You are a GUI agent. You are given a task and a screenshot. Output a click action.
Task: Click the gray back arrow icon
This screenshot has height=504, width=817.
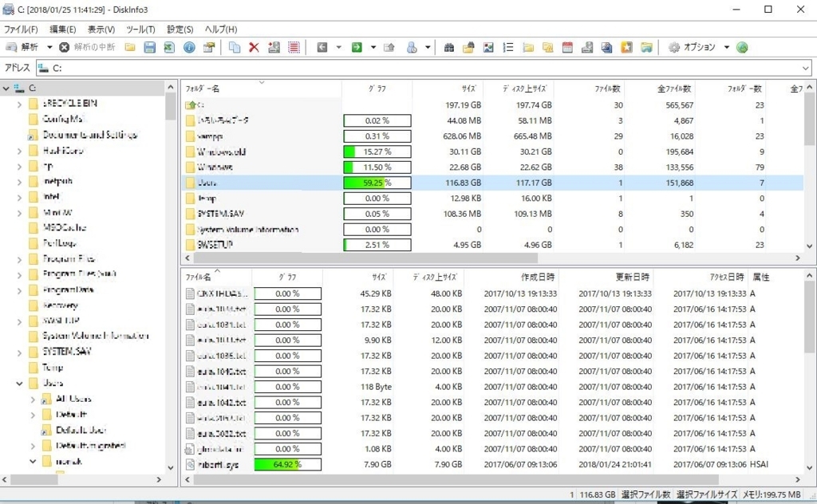(x=322, y=47)
